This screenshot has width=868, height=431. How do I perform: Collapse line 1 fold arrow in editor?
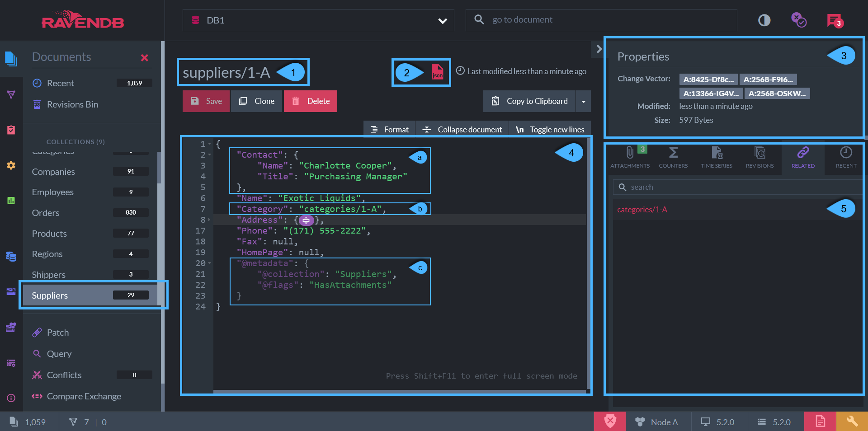coord(210,144)
